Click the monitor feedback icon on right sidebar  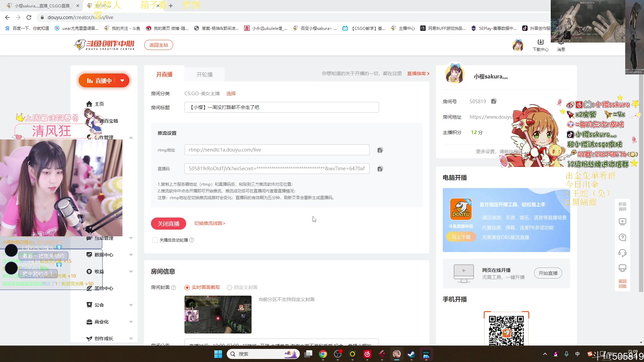point(623,268)
